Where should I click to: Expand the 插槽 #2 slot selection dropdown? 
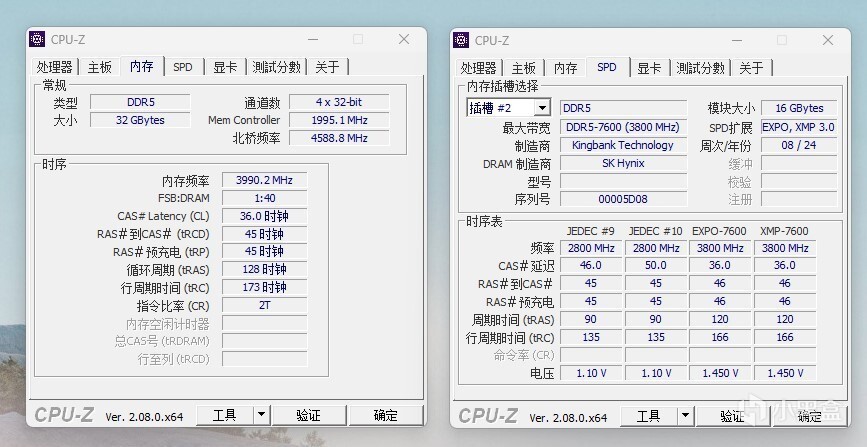coord(542,108)
